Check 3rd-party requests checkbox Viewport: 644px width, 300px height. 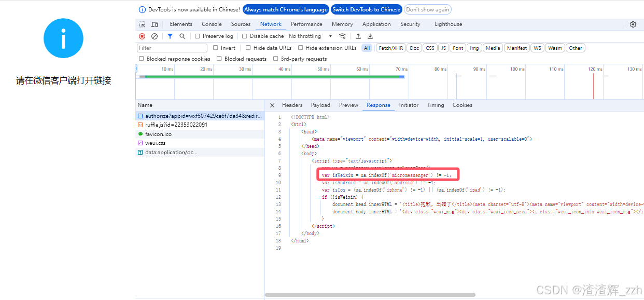tap(276, 59)
